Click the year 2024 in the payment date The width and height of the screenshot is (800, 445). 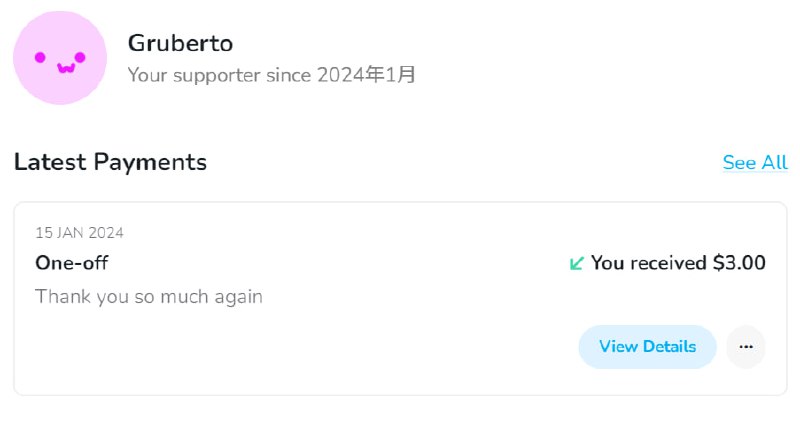(x=106, y=233)
